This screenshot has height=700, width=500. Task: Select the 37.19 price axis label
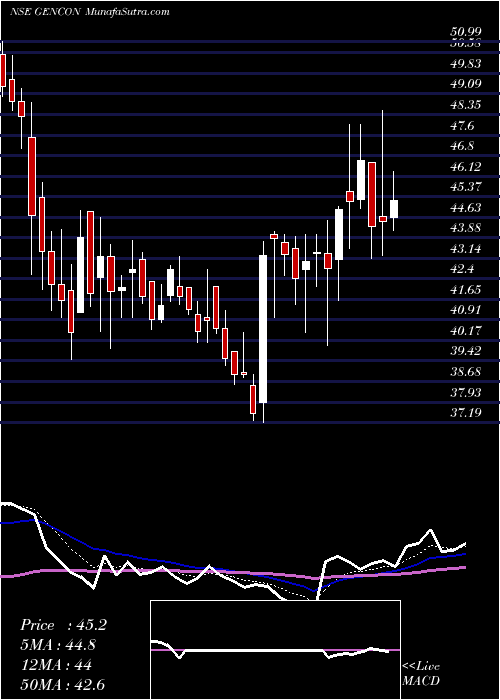click(x=465, y=413)
